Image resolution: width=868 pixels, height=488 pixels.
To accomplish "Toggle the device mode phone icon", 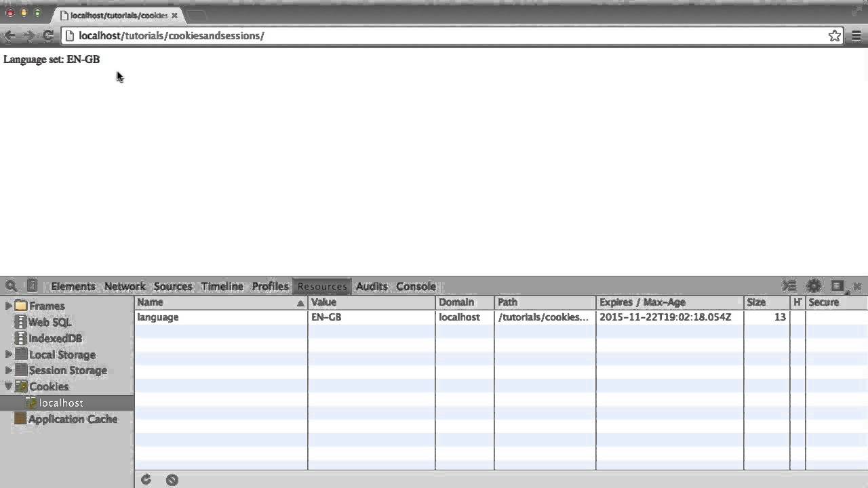I will tap(32, 286).
